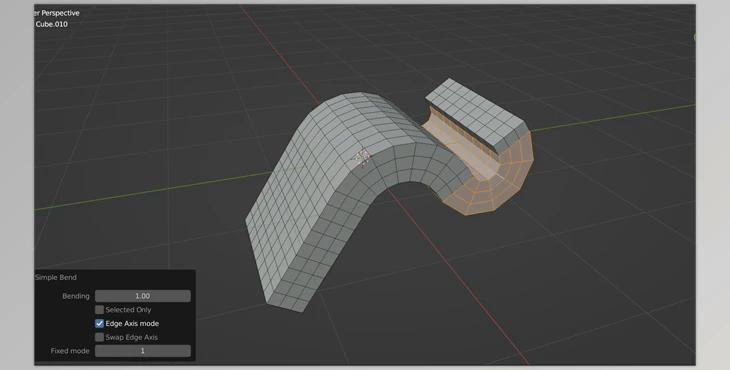730x370 pixels.
Task: Uncheck the Edge Axis mode checkbox
Action: 100,323
